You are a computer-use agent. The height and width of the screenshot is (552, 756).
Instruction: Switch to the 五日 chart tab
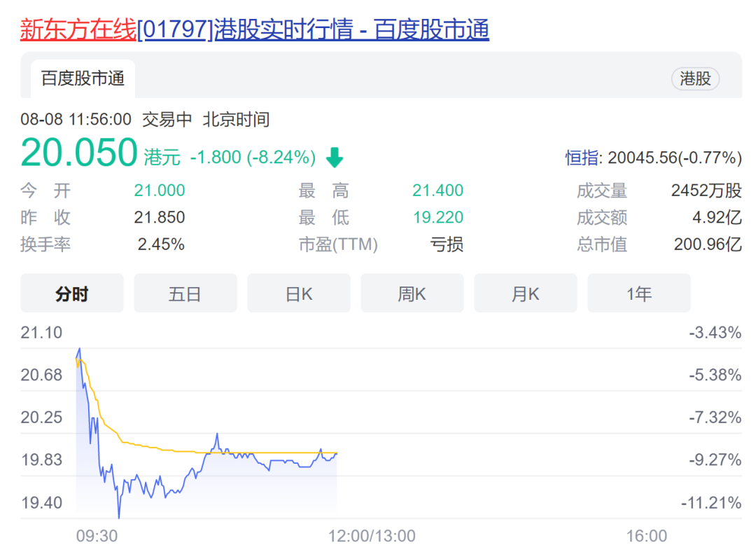point(185,293)
